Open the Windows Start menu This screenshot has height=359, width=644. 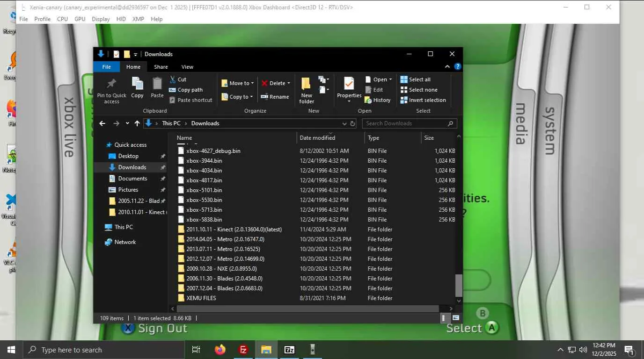point(11,350)
